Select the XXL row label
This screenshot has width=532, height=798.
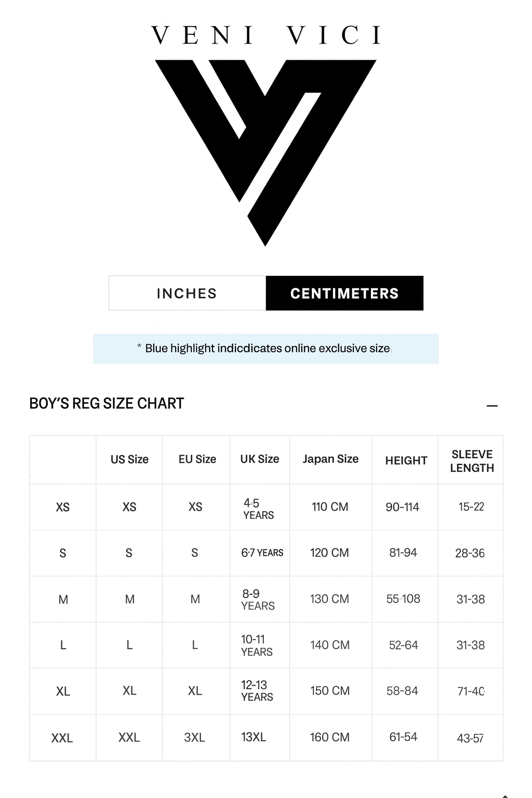62,738
